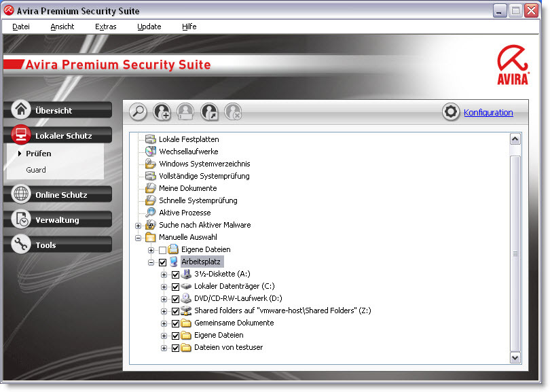Expand the 3½-Diskette (A:) node
550x392 pixels.
pos(164,274)
